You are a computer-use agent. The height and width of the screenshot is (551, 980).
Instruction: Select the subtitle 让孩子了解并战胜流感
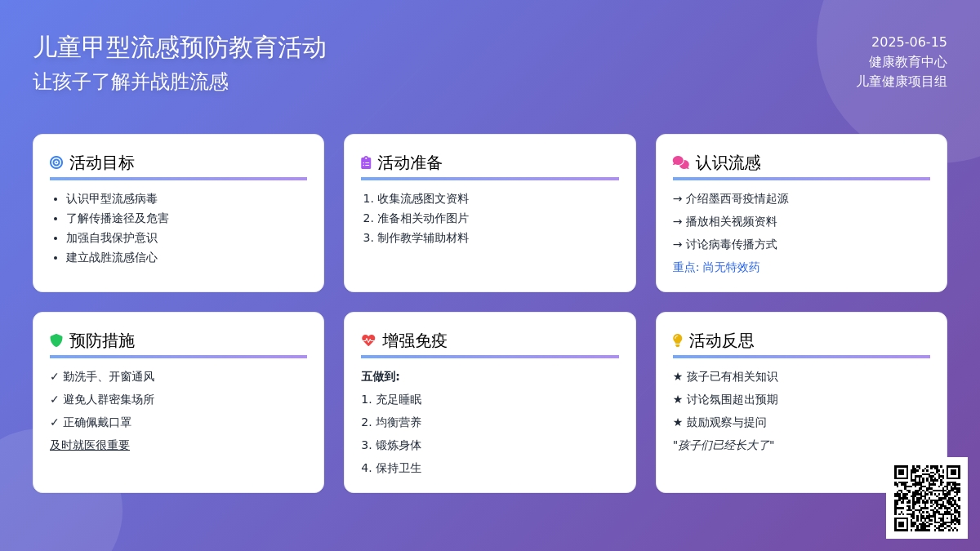pos(131,82)
